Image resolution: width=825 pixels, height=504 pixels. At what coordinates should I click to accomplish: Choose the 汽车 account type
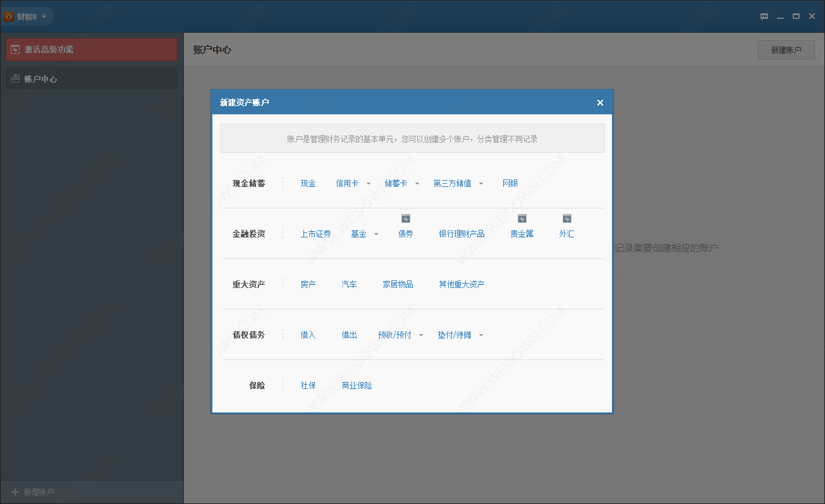click(x=349, y=284)
